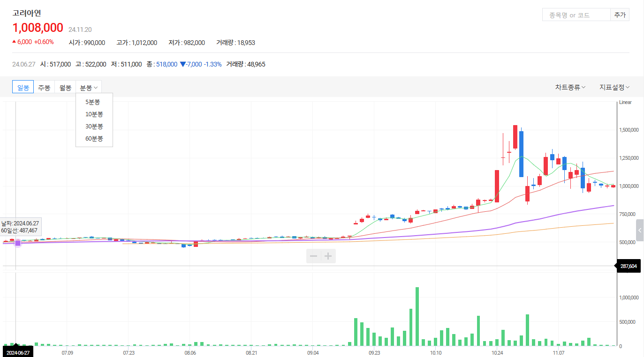Choose 5분봉 from the dropdown list

[92, 102]
